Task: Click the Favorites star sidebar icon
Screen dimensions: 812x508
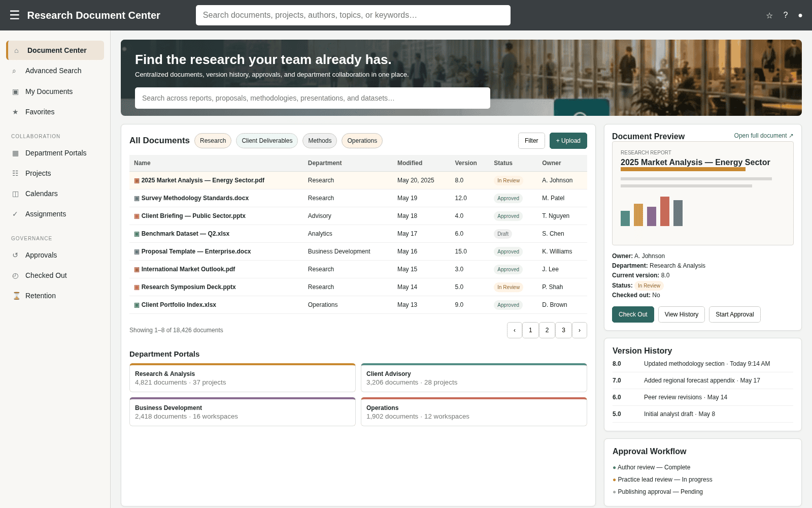Action: point(15,112)
